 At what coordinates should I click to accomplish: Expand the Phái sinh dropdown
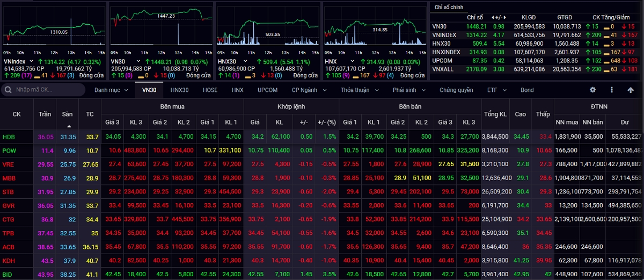(x=408, y=90)
